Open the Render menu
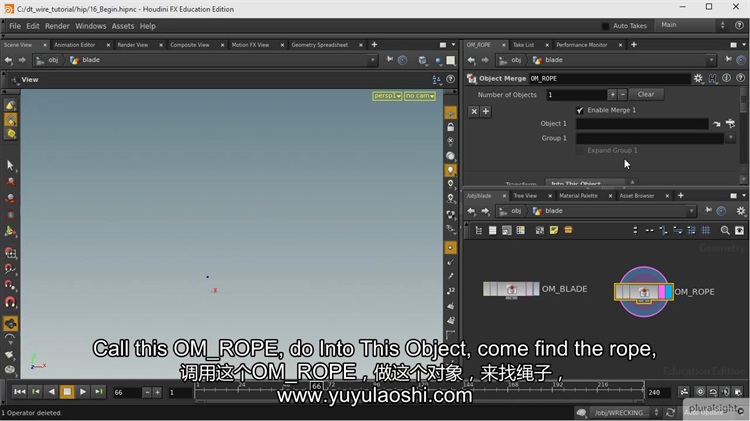Viewport: 750px width, 421px height. pyautogui.click(x=57, y=26)
